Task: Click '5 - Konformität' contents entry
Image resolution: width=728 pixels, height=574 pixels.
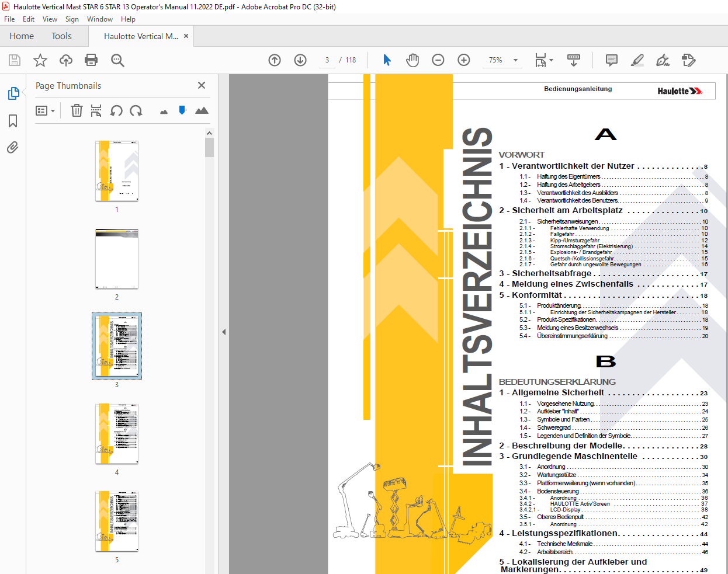Action: pyautogui.click(x=603, y=295)
